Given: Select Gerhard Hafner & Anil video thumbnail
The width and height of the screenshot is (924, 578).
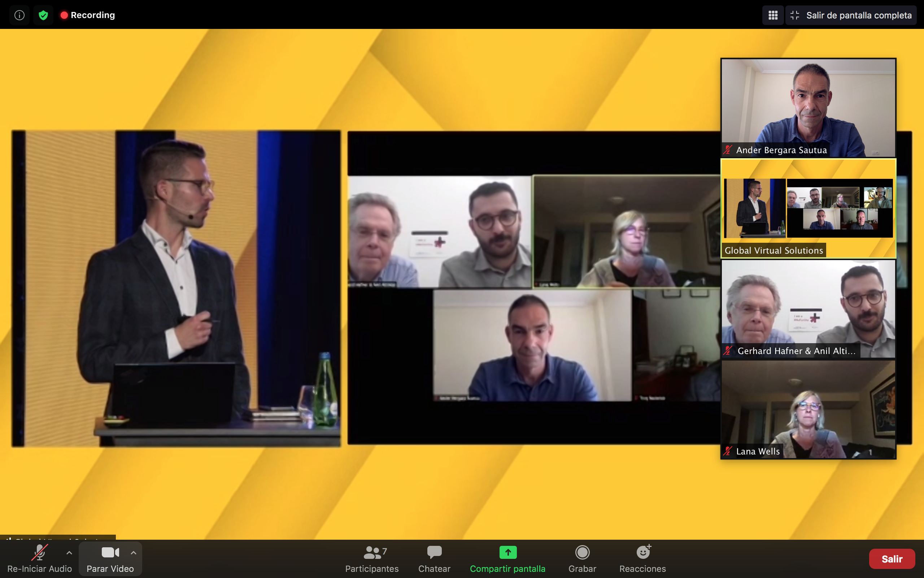Looking at the screenshot, I should pyautogui.click(x=808, y=309).
